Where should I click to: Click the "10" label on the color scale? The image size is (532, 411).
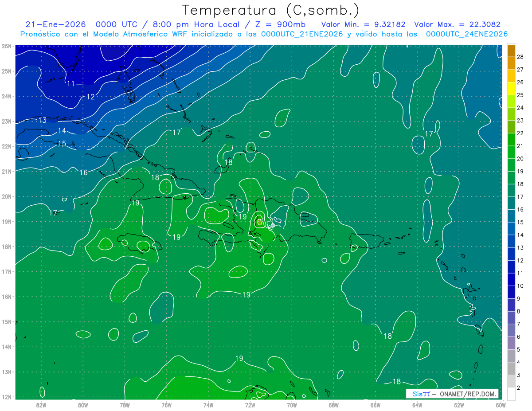point(520,286)
